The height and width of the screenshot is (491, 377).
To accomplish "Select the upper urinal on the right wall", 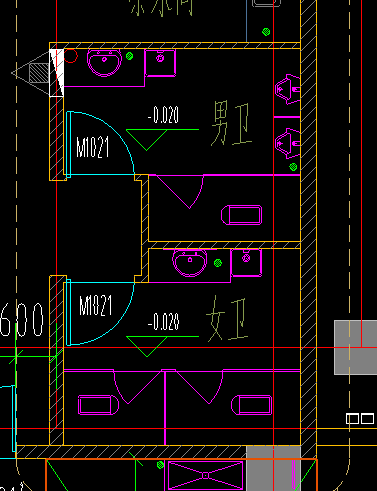I will [x=288, y=89].
